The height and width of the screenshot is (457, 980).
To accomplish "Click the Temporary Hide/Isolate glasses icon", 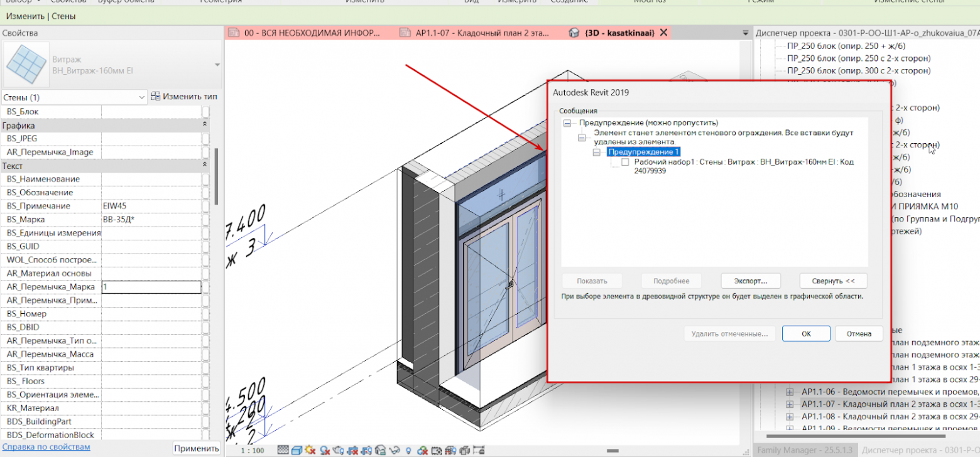I will tap(395, 450).
